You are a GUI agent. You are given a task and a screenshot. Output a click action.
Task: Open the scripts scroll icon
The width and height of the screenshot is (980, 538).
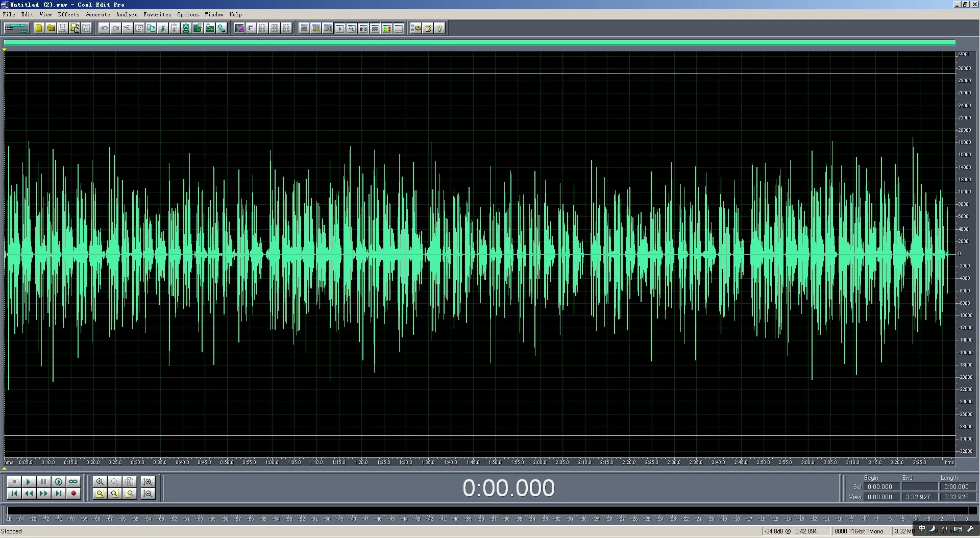click(x=428, y=28)
